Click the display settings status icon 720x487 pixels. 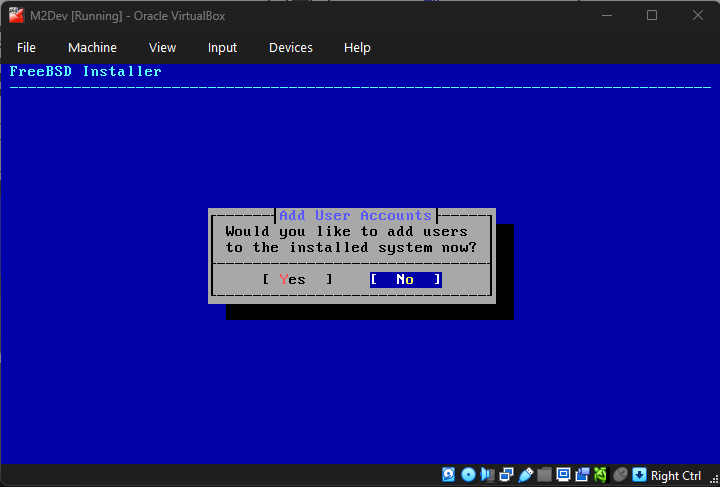(x=563, y=475)
